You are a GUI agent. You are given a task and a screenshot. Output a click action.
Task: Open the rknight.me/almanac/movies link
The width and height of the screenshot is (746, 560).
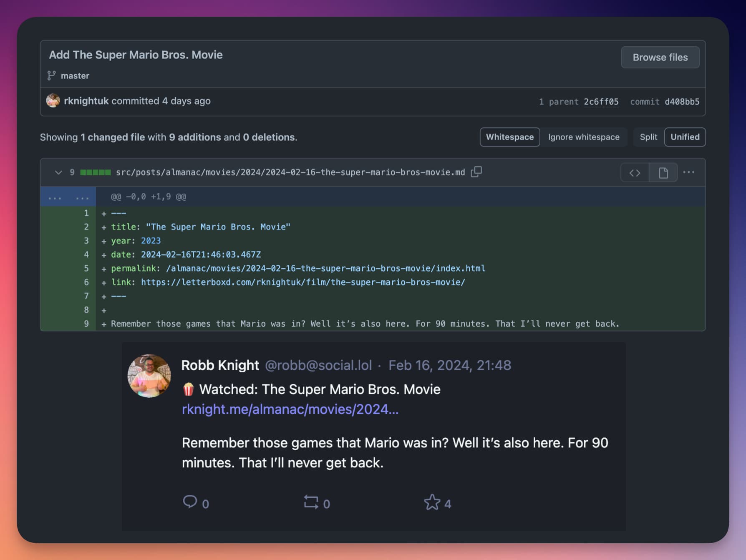[290, 409]
